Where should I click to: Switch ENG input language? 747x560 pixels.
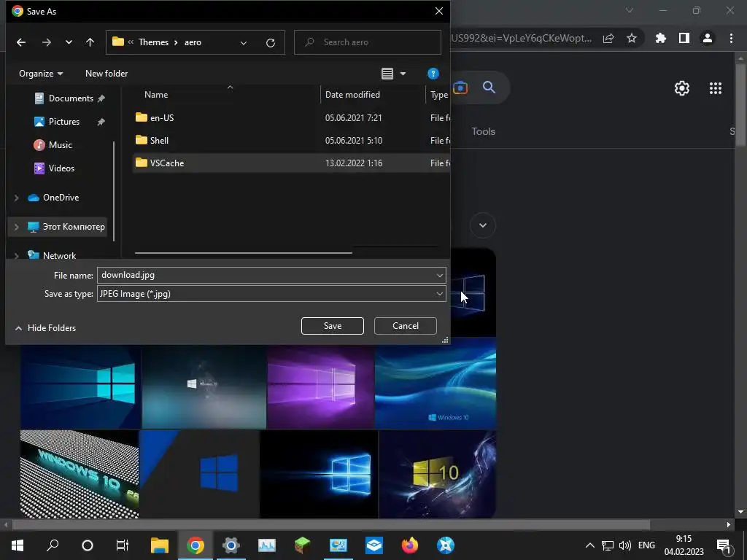coord(646,545)
